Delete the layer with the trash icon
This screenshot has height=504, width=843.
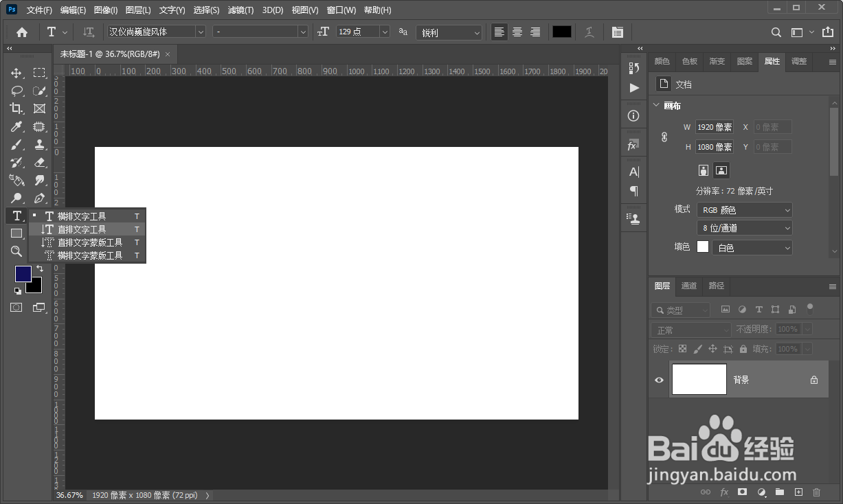817,492
